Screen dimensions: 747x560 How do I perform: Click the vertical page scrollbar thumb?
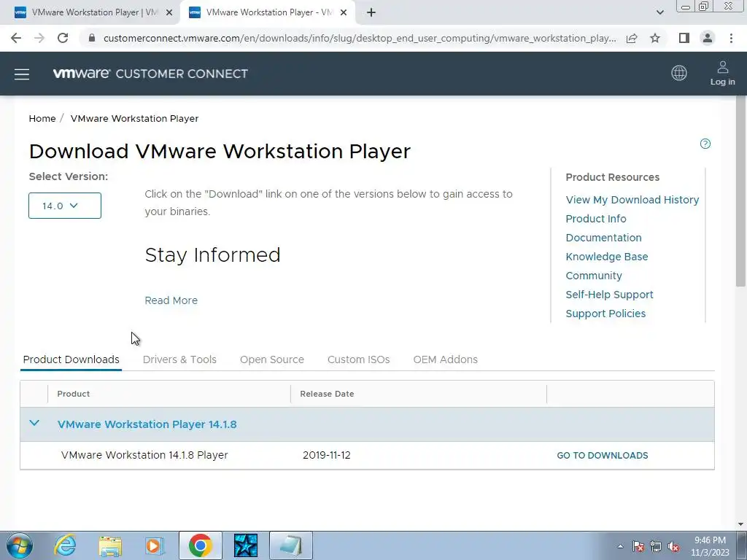pos(740,190)
